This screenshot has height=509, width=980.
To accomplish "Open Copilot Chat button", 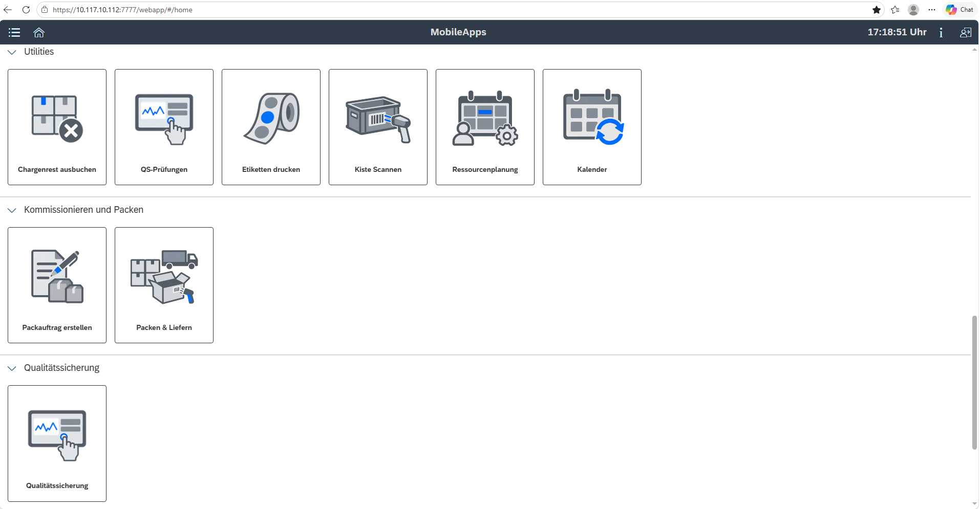I will [960, 10].
